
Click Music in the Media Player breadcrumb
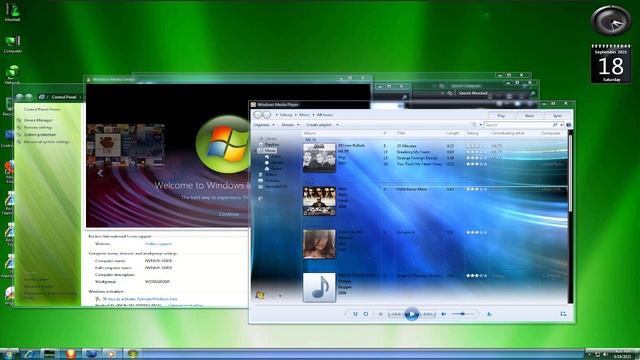tap(304, 115)
